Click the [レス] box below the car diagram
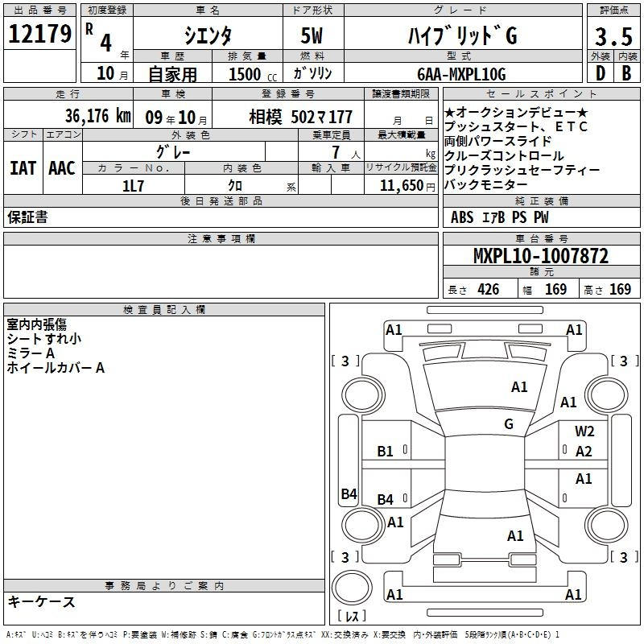Screen dimensions: 644x644 click(x=352, y=617)
